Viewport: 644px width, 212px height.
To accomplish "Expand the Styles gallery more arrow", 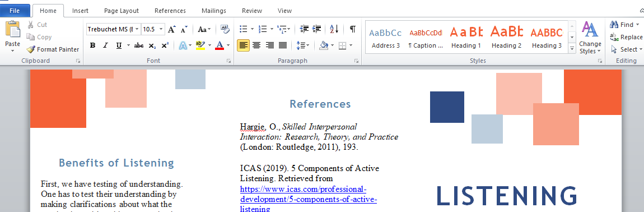I will [x=572, y=48].
